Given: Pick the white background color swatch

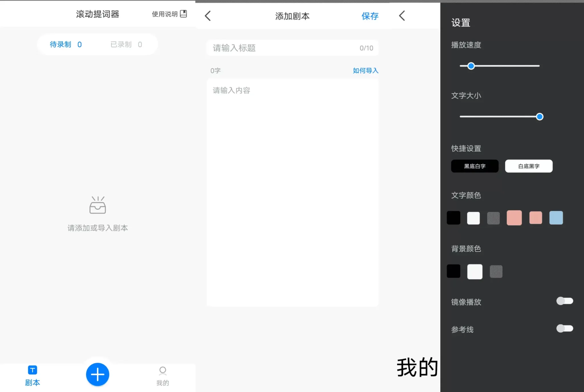Looking at the screenshot, I should (x=474, y=271).
